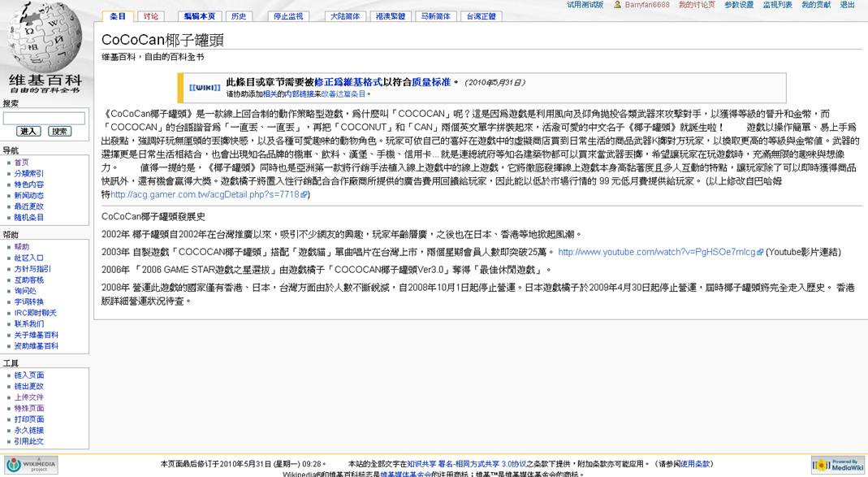
Task: Select the 停止监视 tab
Action: 287,16
